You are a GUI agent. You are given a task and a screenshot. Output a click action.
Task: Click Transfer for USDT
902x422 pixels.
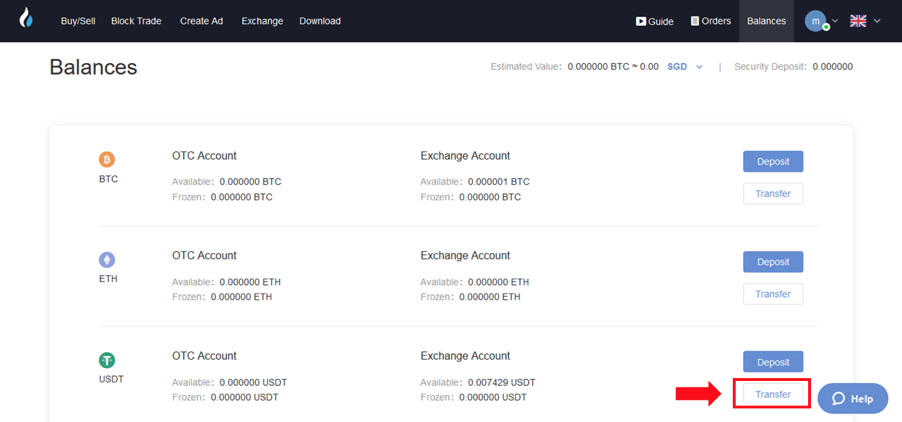773,394
